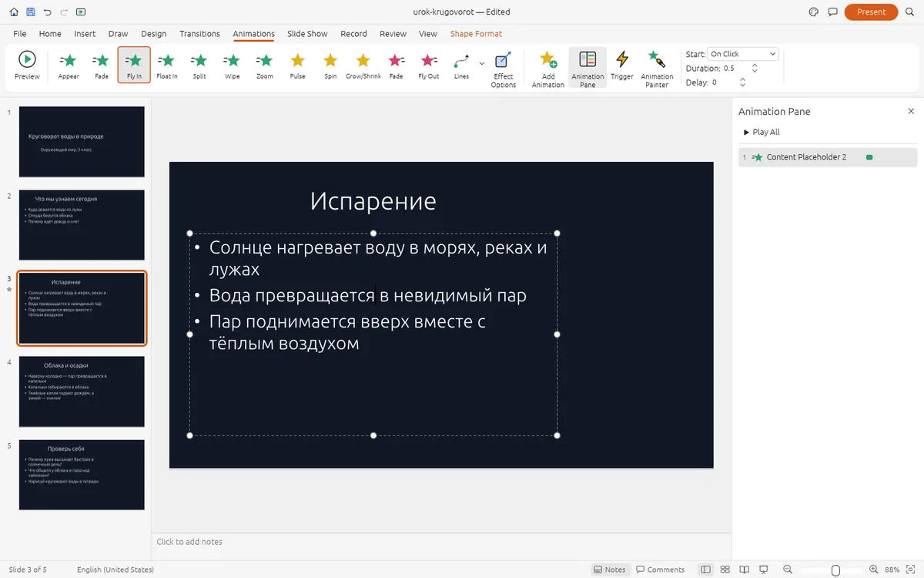Click the Duration value field
This screenshot has height=578, width=924.
tap(735, 68)
